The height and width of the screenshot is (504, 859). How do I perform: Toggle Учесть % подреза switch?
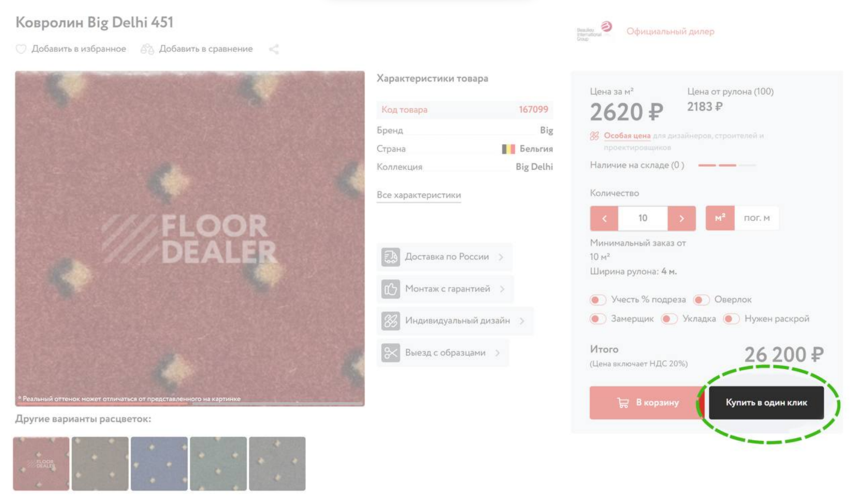coord(598,300)
